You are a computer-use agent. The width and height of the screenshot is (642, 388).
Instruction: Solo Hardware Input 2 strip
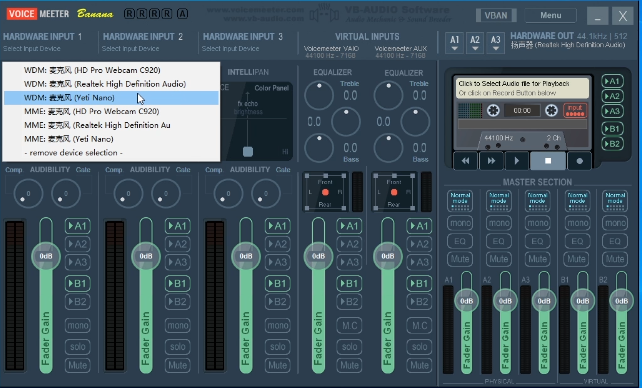point(178,347)
